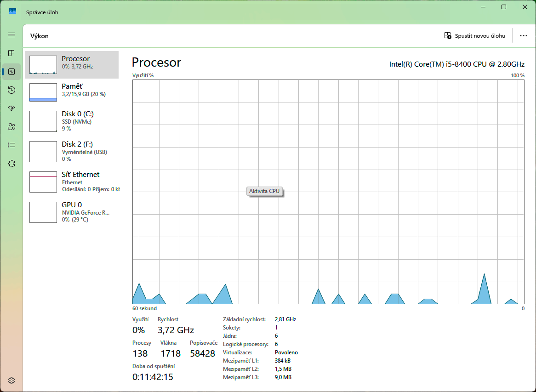Open the Users page icon

[x=11, y=127]
